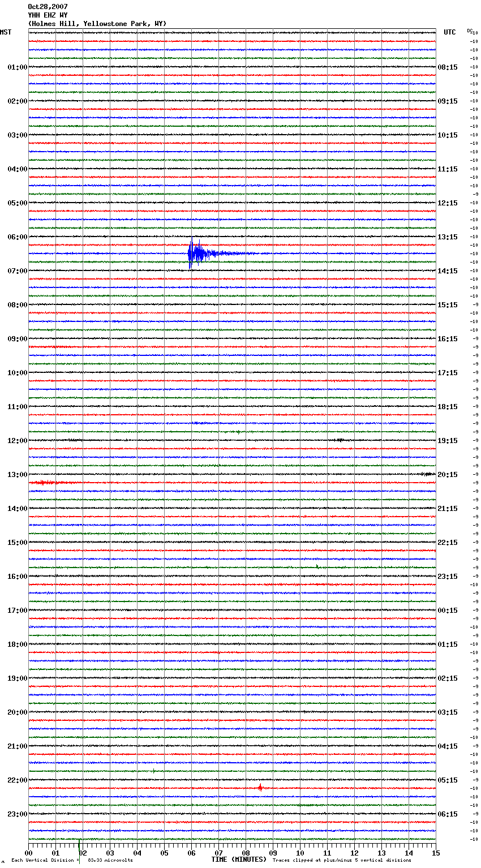Click the 03:00 MST time label
Image resolution: width=481 pixels, height=868 pixels.
coord(18,135)
